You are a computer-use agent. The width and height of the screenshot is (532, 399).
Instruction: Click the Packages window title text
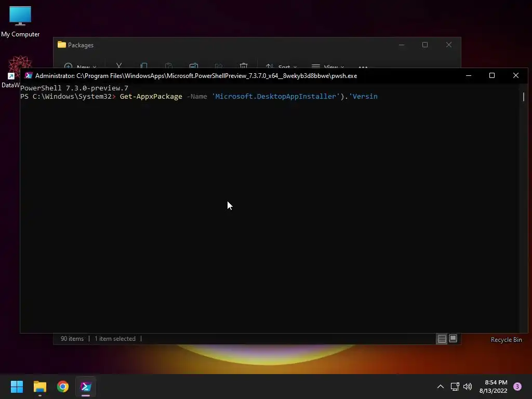pos(81,45)
